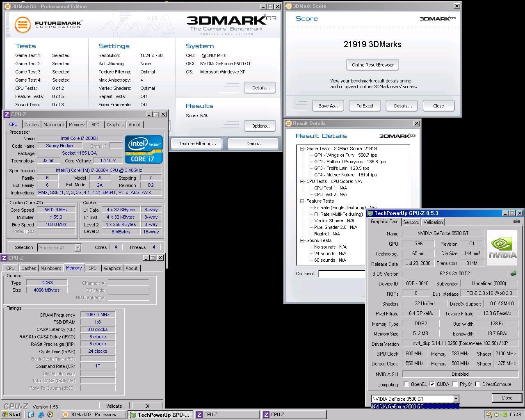Click the Texture Filtering button in 3DMark03
The image size is (525, 420).
pyautogui.click(x=197, y=144)
